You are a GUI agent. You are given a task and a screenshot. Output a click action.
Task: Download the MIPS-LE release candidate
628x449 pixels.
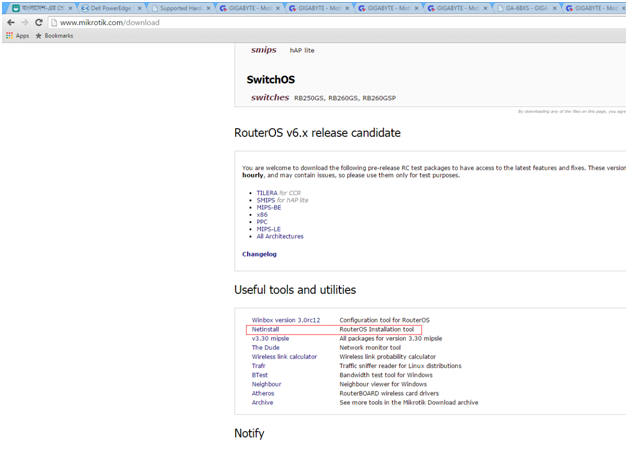pyautogui.click(x=268, y=229)
